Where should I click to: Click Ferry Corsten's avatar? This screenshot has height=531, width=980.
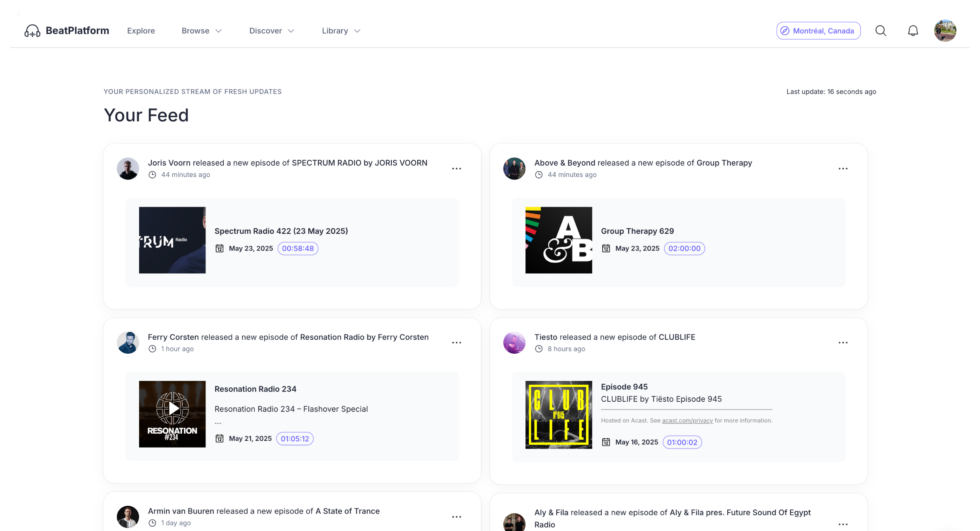pos(128,343)
